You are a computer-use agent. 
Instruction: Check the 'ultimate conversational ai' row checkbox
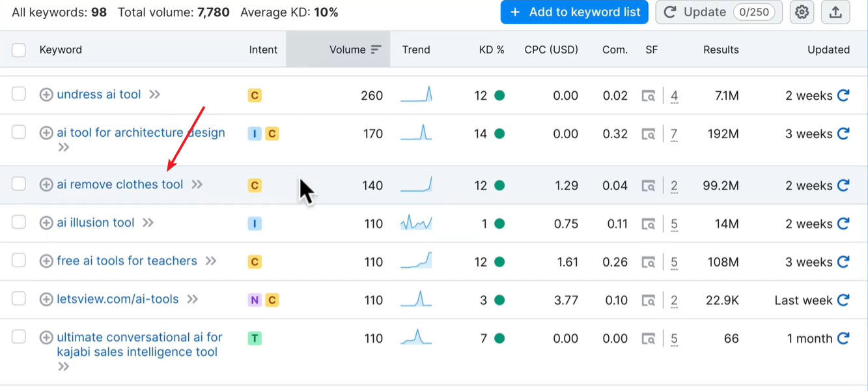point(19,337)
